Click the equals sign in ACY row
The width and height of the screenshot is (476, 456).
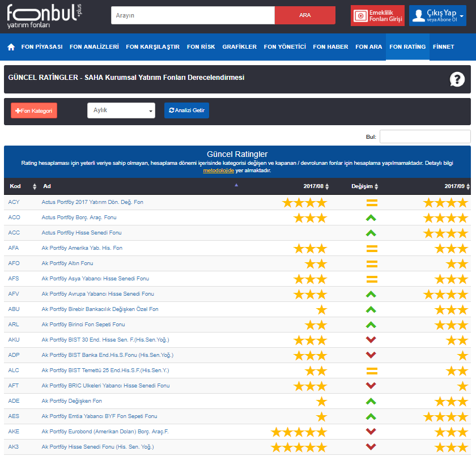click(x=372, y=203)
